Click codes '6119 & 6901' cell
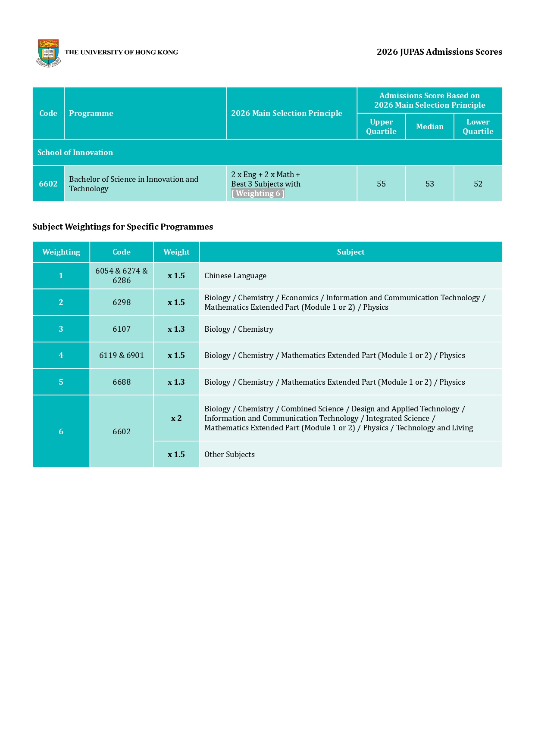 [x=122, y=355]
